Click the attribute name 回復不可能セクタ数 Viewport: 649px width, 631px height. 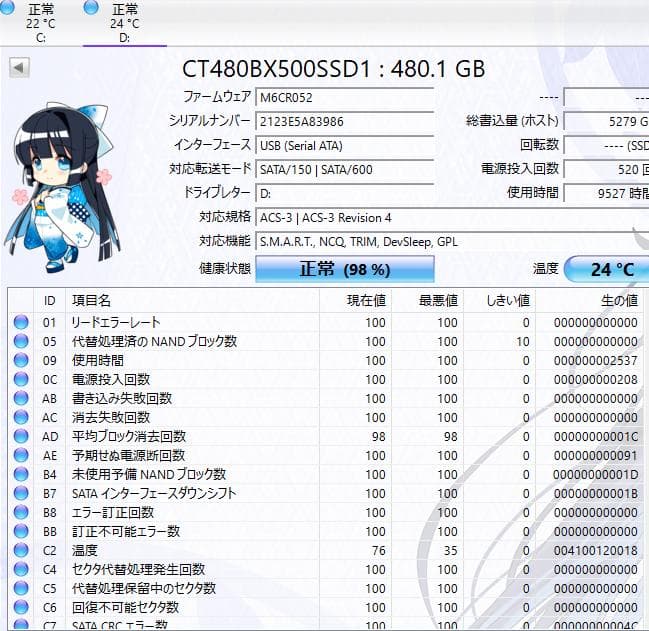coord(125,607)
